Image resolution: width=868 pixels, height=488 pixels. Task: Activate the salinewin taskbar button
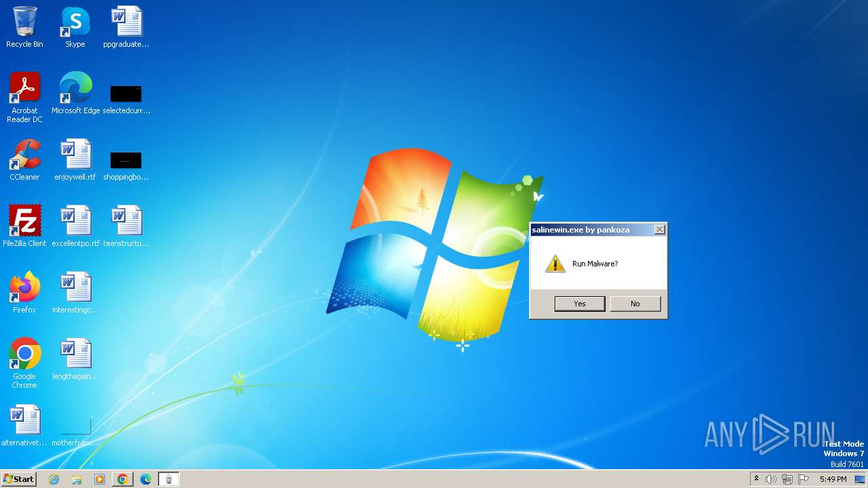click(169, 479)
